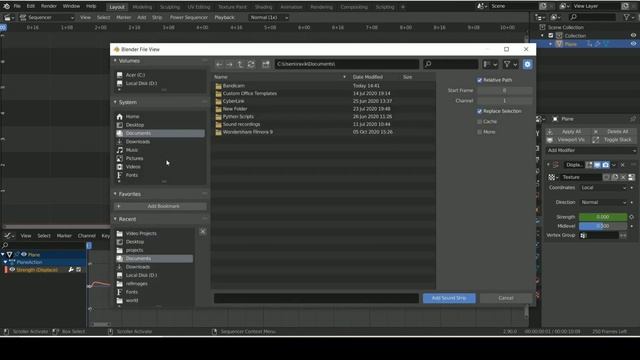Toggle Collection exclude checkbox in outliner
This screenshot has width=640, height=360.
click(551, 36)
